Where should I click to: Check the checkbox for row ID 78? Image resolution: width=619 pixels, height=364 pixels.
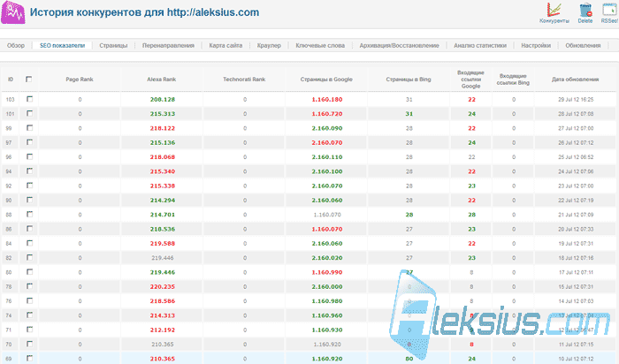coord(29,286)
